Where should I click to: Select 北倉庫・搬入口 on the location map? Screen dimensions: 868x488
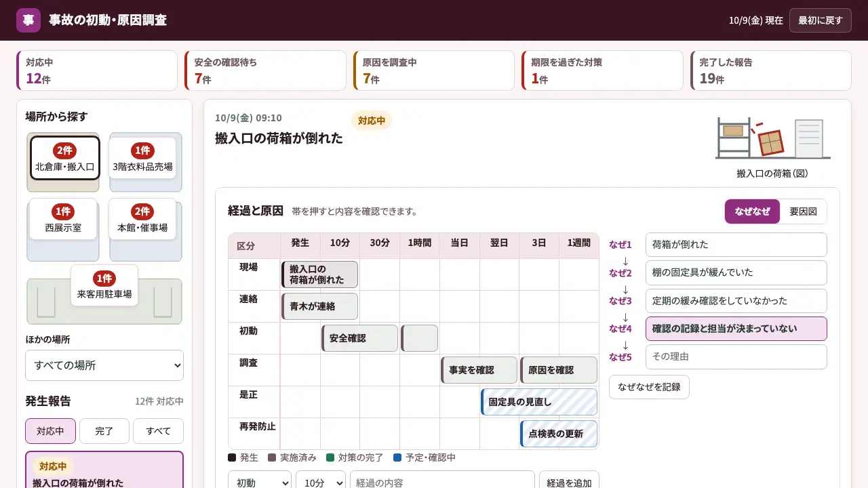pyautogui.click(x=65, y=158)
